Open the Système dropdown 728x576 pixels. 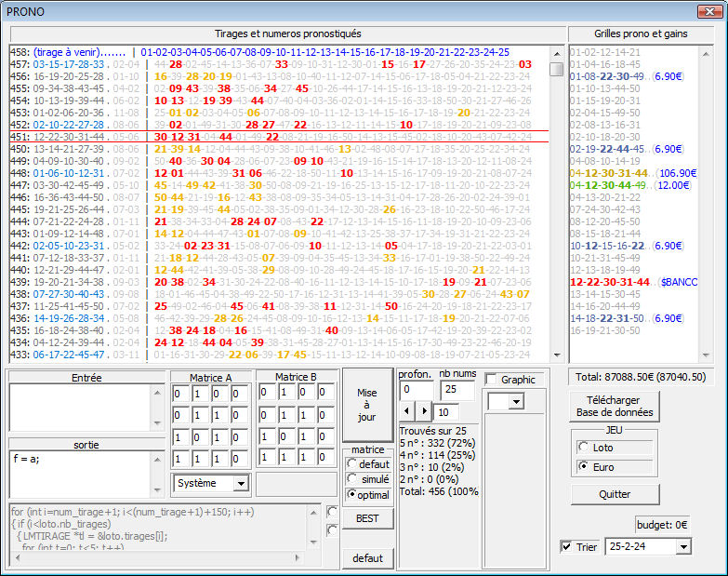click(x=241, y=484)
